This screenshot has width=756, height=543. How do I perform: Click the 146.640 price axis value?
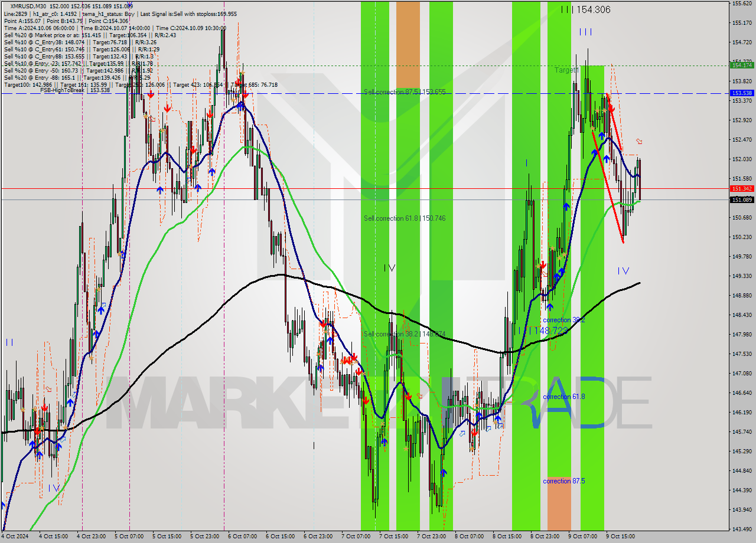point(742,393)
